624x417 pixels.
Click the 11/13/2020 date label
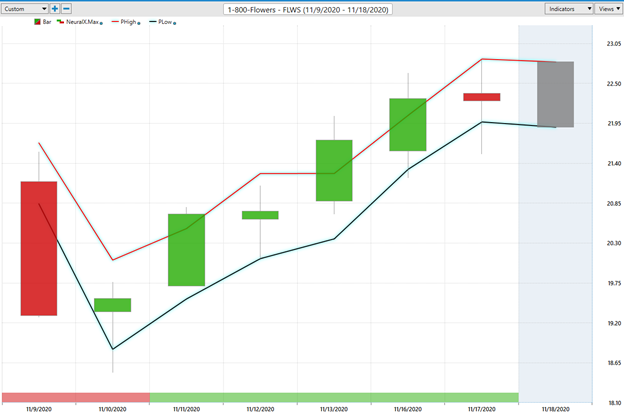[334, 409]
